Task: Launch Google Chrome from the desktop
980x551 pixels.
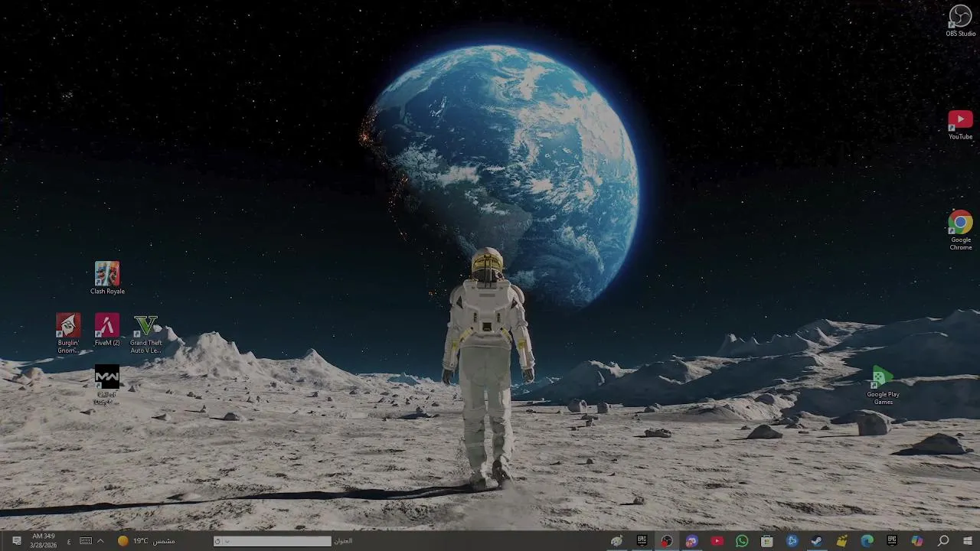Action: (x=960, y=230)
